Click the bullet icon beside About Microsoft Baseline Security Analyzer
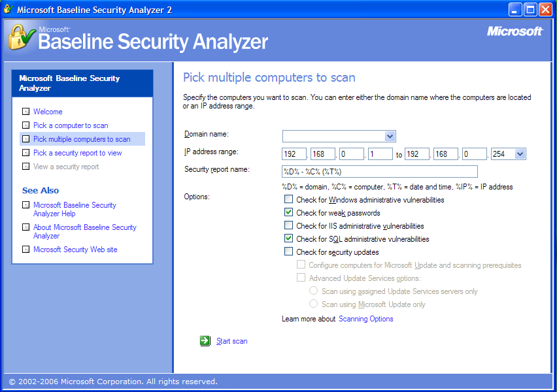The height and width of the screenshot is (392, 557). coord(25,227)
